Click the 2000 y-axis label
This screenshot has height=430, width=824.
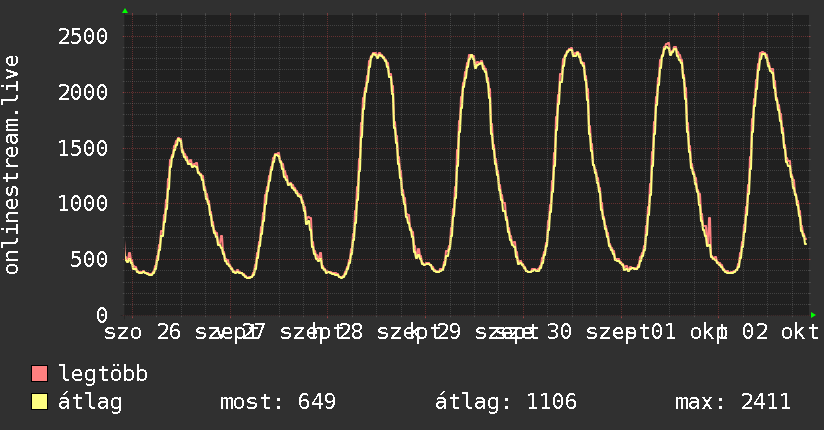tap(83, 93)
